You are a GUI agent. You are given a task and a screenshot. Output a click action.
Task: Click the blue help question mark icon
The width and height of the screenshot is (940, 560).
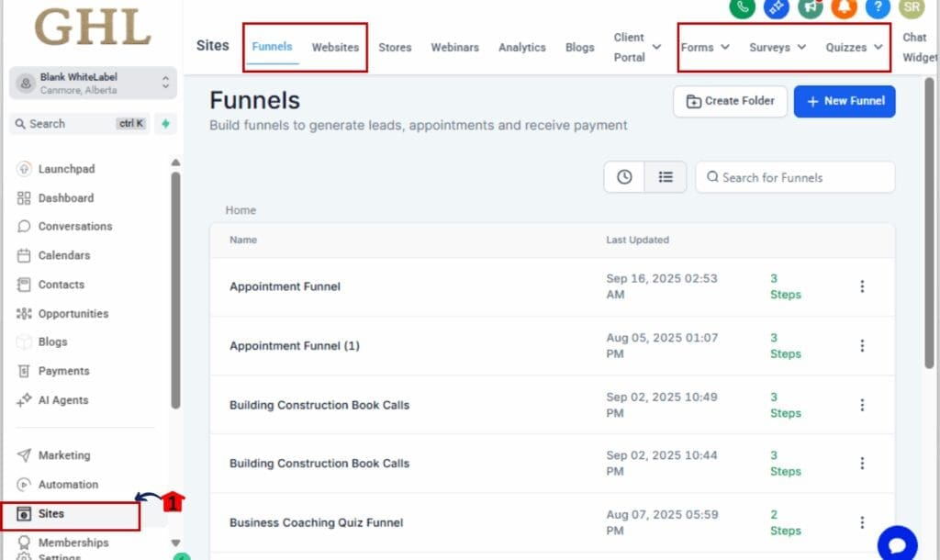click(x=878, y=7)
